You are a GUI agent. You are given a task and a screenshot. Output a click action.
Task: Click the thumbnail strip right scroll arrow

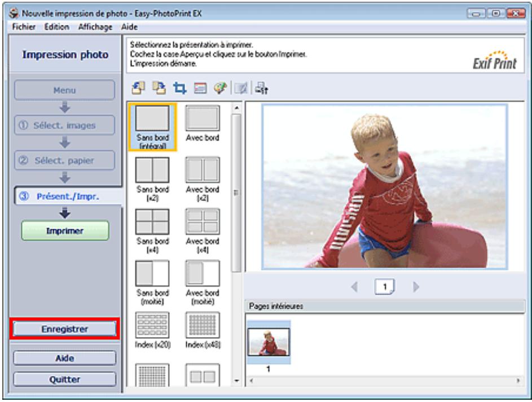518,381
